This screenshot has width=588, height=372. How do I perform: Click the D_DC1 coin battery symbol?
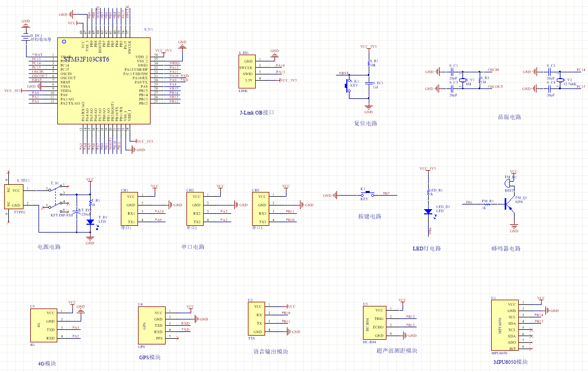tap(26, 37)
